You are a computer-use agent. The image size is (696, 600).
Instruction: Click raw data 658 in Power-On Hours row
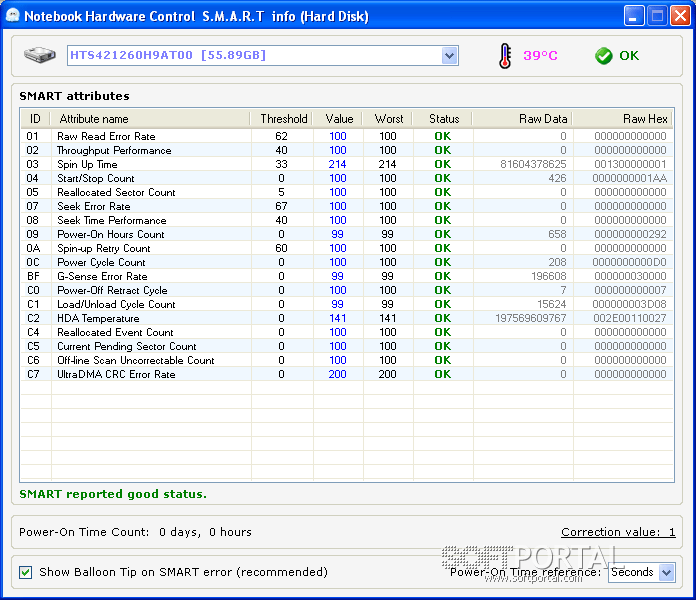click(x=557, y=234)
